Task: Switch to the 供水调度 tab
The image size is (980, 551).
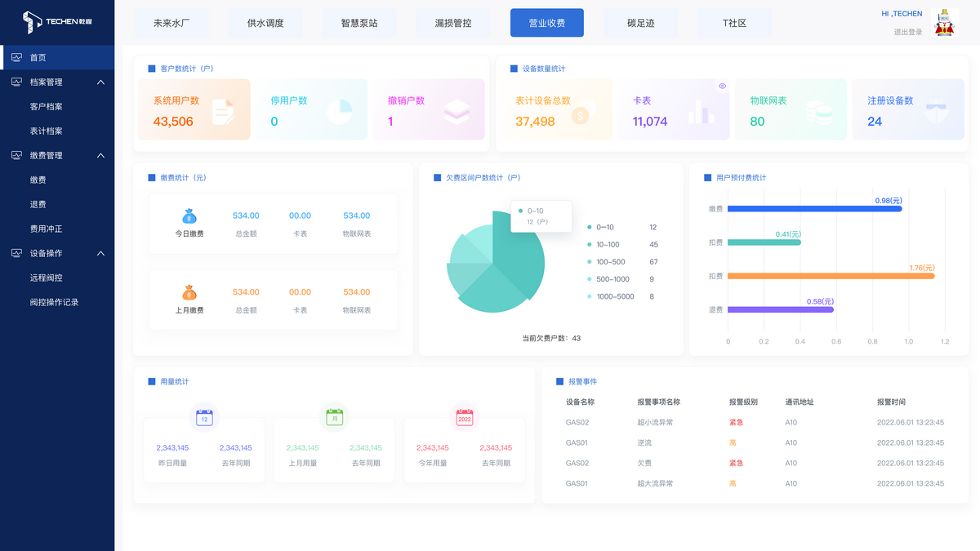Action: [x=265, y=23]
